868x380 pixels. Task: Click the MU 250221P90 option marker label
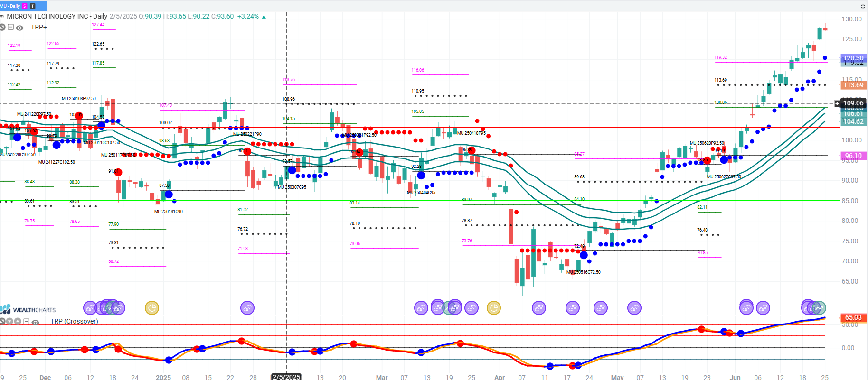247,134
